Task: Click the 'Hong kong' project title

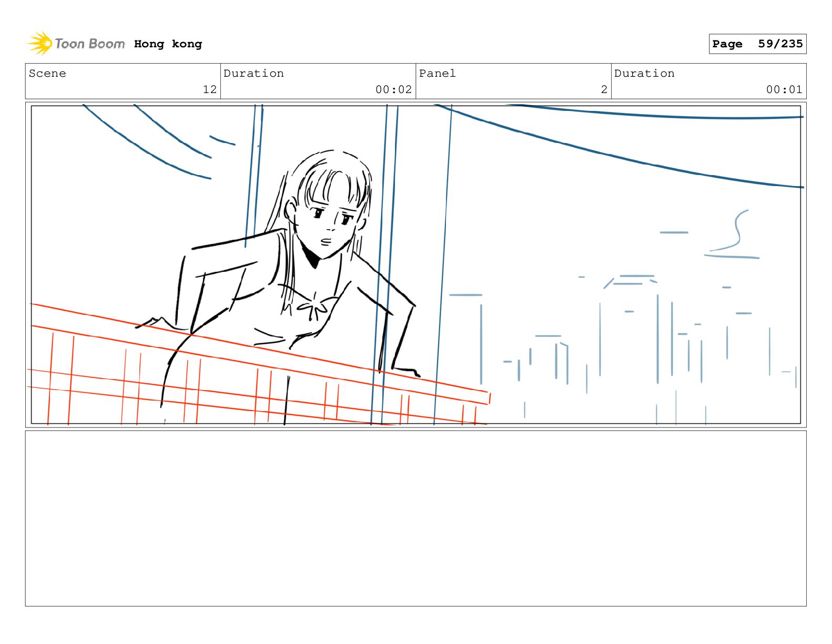Action: 168,44
